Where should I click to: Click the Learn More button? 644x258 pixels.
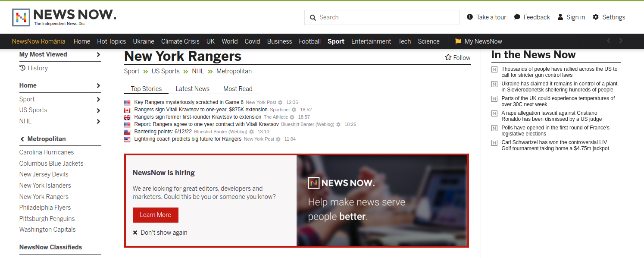pyautogui.click(x=156, y=215)
